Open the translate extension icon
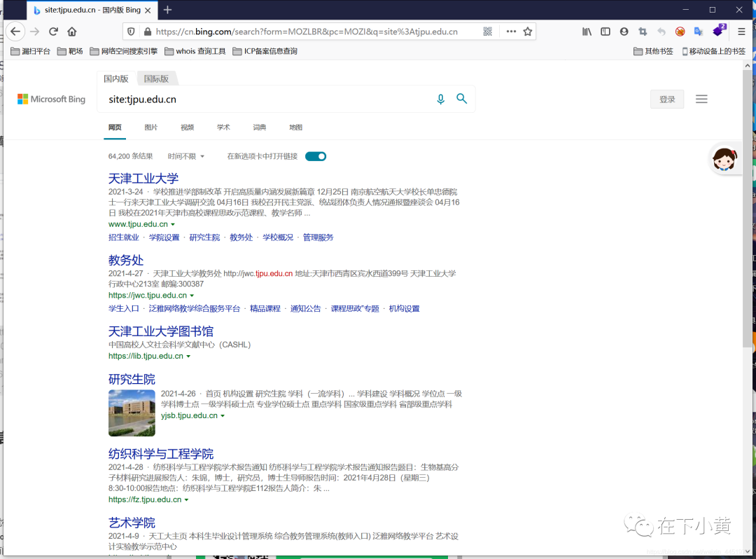The image size is (756, 559). (x=699, y=32)
